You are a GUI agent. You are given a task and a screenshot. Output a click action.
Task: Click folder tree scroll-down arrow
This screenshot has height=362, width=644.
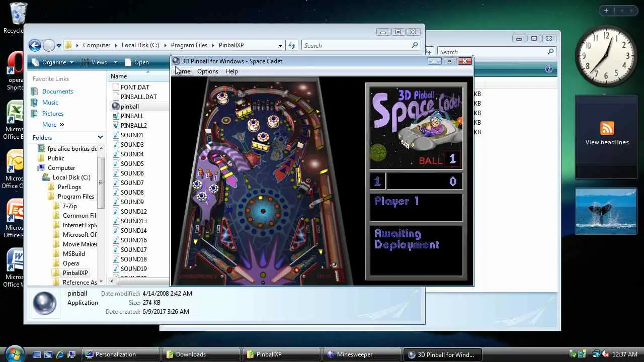pos(101,282)
